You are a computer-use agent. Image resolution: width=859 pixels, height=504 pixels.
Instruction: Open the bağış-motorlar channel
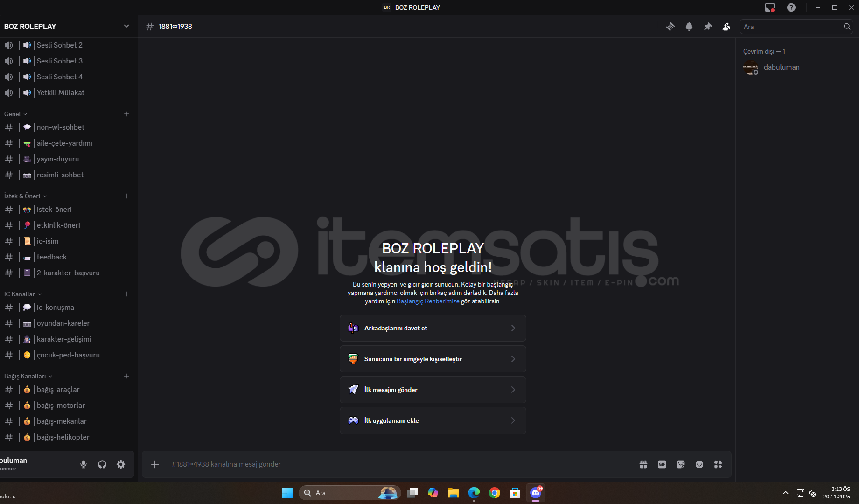pos(67,406)
